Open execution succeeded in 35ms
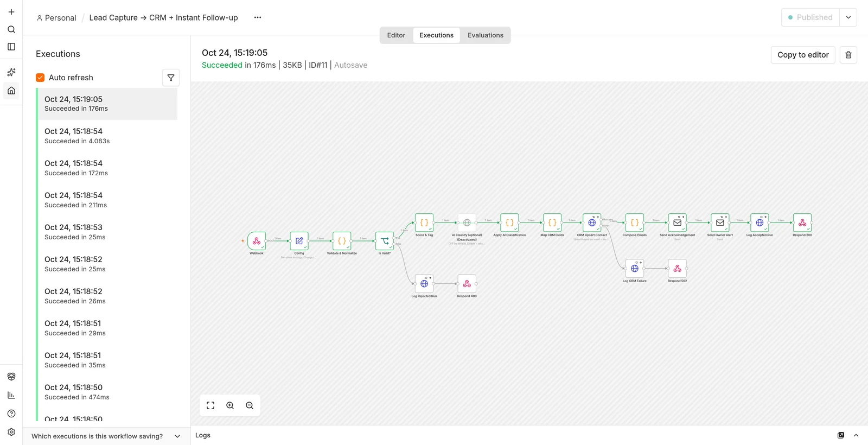This screenshot has height=445, width=868. point(107,360)
